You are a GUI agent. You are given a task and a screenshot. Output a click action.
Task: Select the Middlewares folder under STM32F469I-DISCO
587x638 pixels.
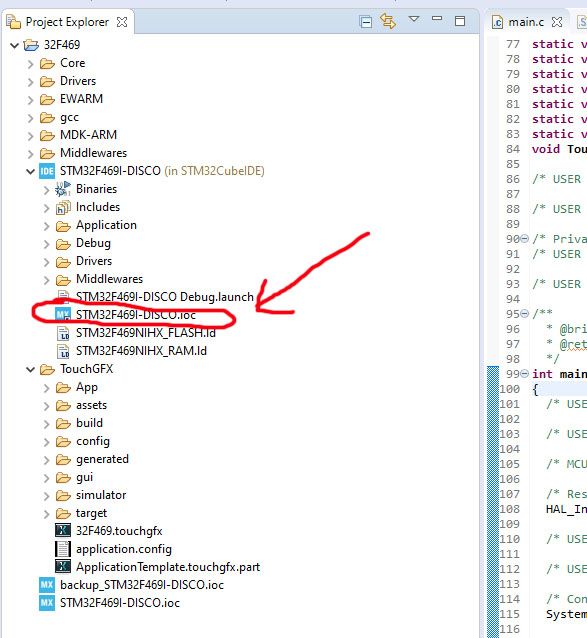coord(109,279)
